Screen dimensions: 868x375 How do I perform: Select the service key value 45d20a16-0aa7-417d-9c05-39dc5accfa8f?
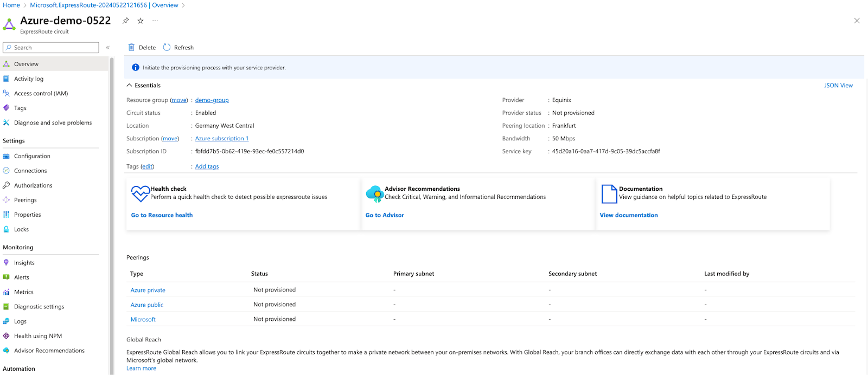[x=606, y=152]
